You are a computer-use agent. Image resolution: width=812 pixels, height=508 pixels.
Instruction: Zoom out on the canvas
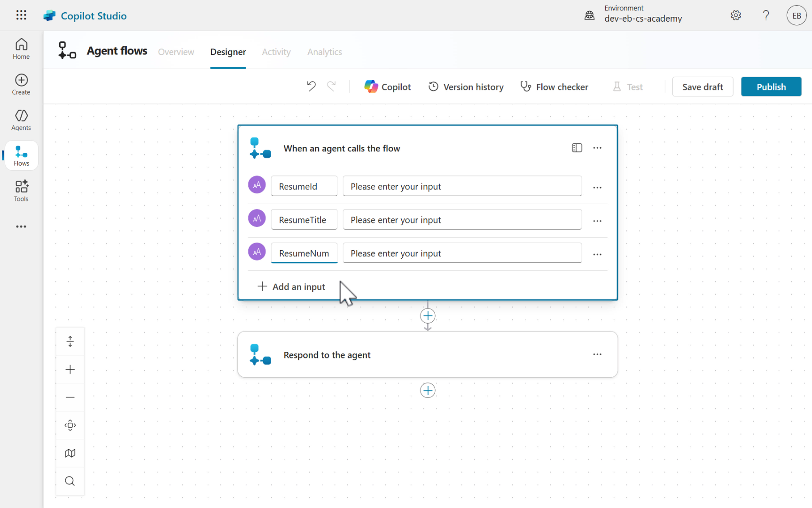coord(70,397)
